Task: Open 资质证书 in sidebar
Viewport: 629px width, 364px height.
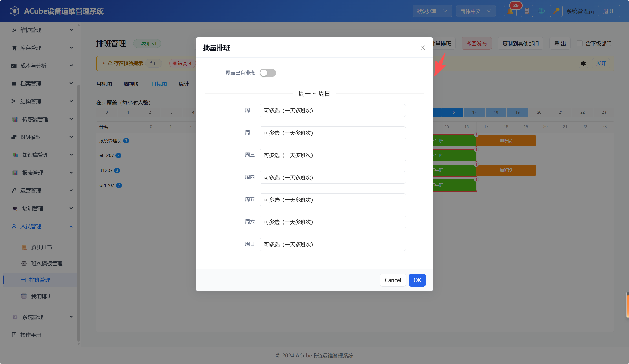Action: [x=41, y=247]
